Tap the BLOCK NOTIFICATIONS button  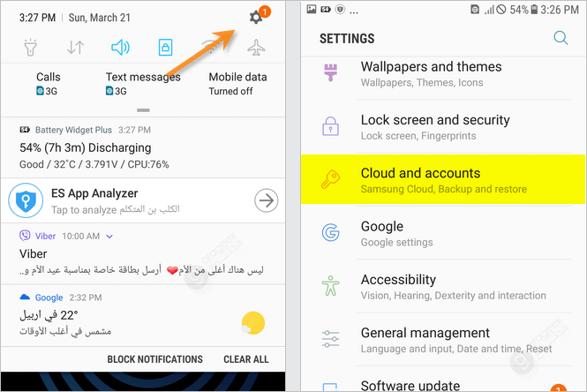click(x=155, y=359)
